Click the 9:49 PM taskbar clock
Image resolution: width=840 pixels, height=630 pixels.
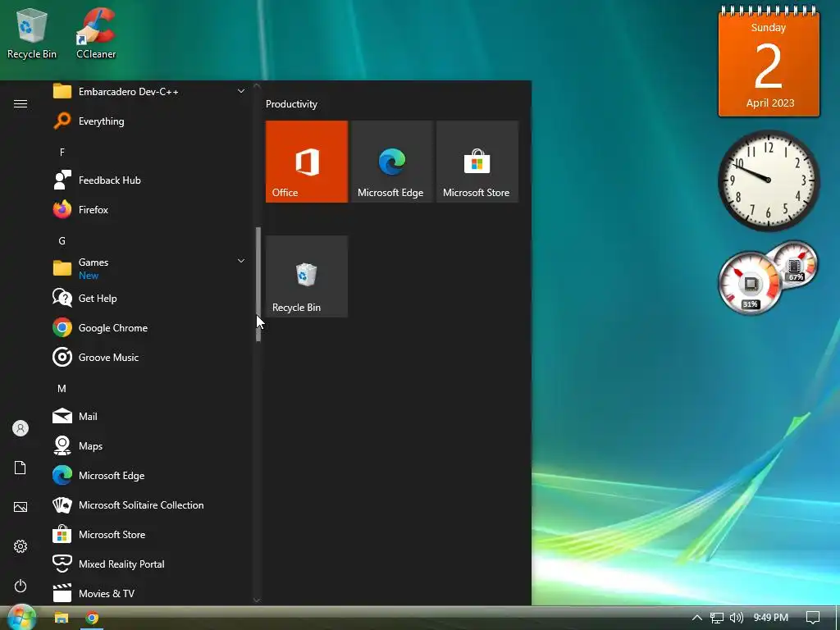click(770, 618)
